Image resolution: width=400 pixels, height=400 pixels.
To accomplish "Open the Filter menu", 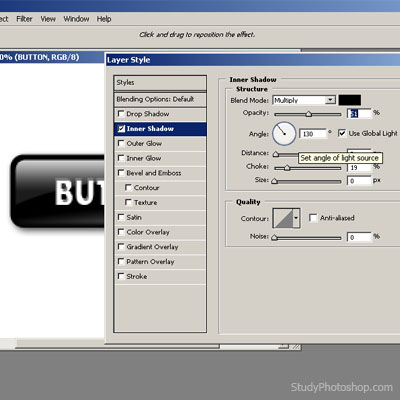I will [x=24, y=19].
